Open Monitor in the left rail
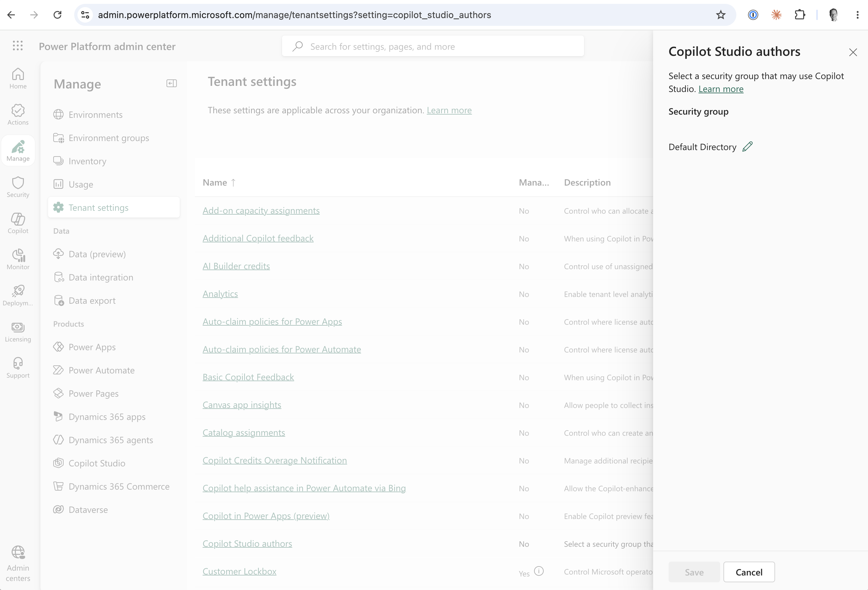Viewport: 868px width, 590px height. (18, 259)
